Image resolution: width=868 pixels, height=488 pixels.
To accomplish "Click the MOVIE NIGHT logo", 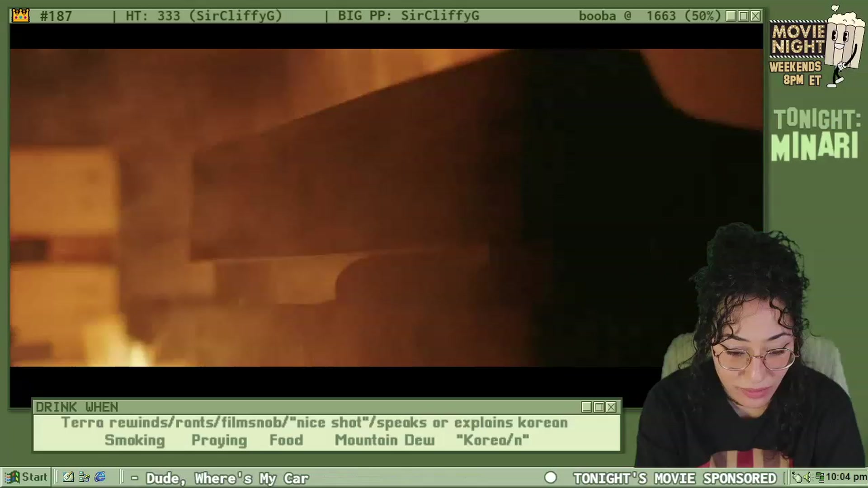I will (798, 39).
